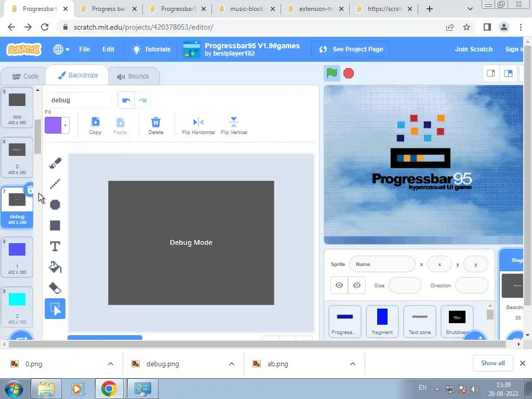Select the fragment sprite

[x=382, y=321]
